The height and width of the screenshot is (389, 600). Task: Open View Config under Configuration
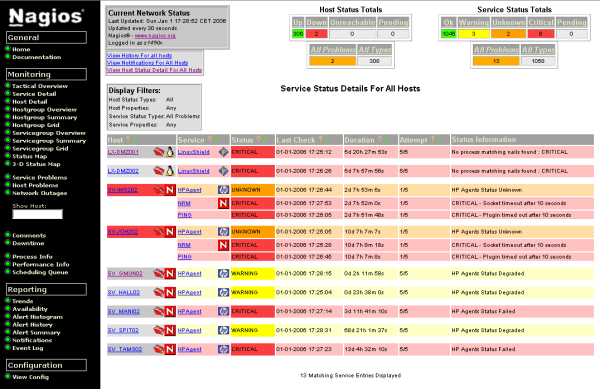pos(31,377)
